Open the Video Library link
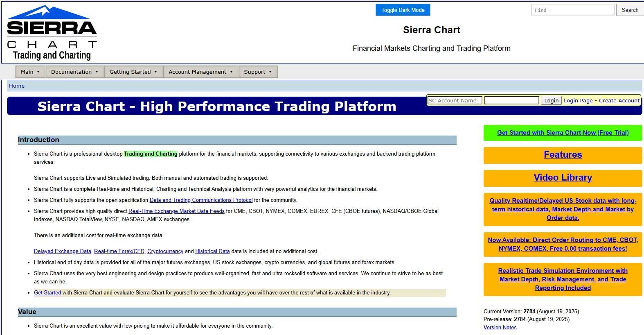This screenshot has width=644, height=335. tap(563, 177)
